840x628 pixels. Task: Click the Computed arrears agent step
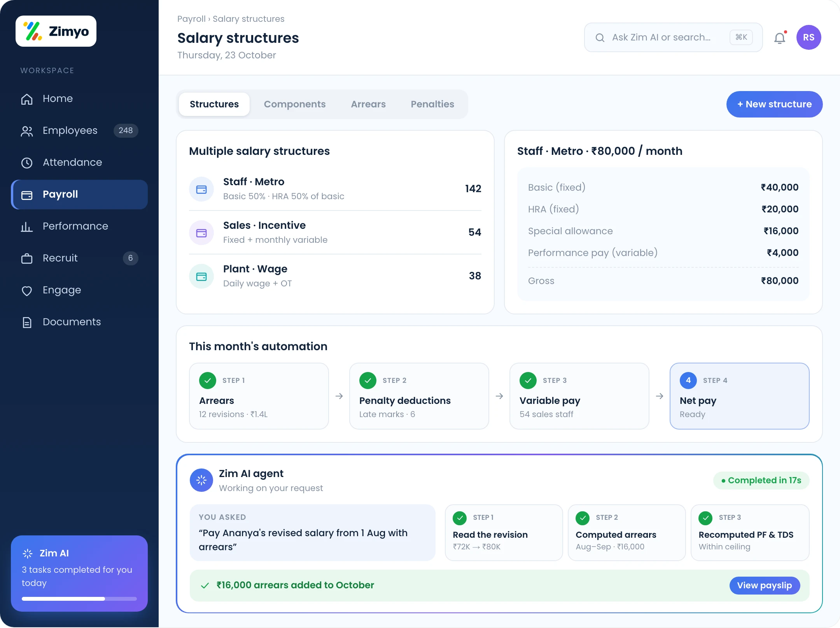tap(627, 533)
